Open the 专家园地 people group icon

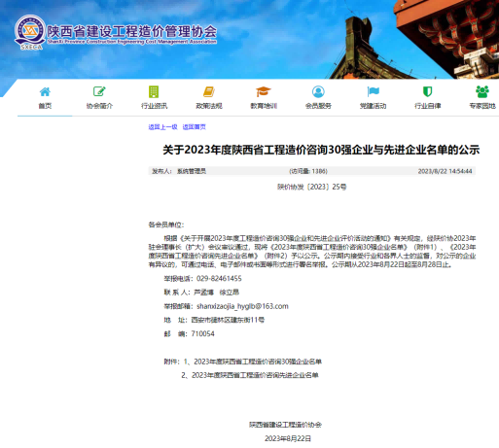point(482,91)
